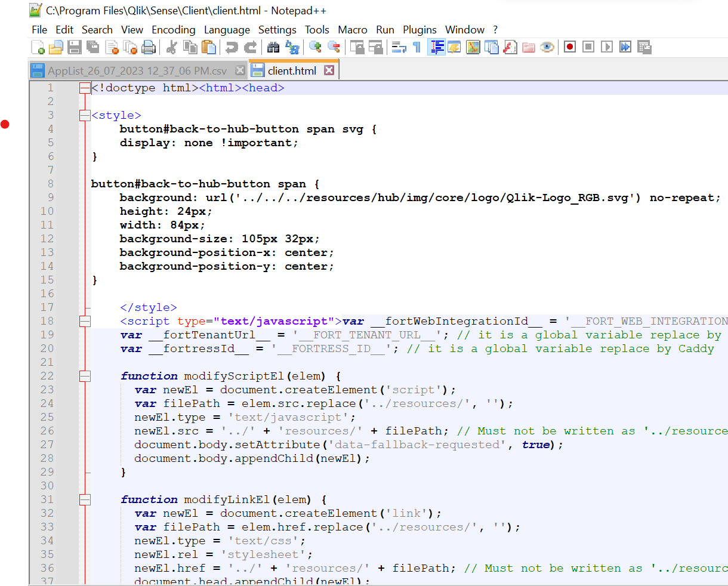Collapse the style block at line 3

pos(84,115)
